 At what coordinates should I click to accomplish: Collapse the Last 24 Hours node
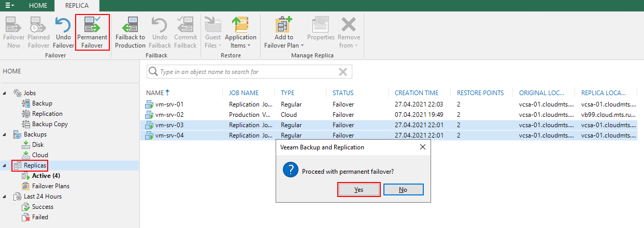point(5,196)
